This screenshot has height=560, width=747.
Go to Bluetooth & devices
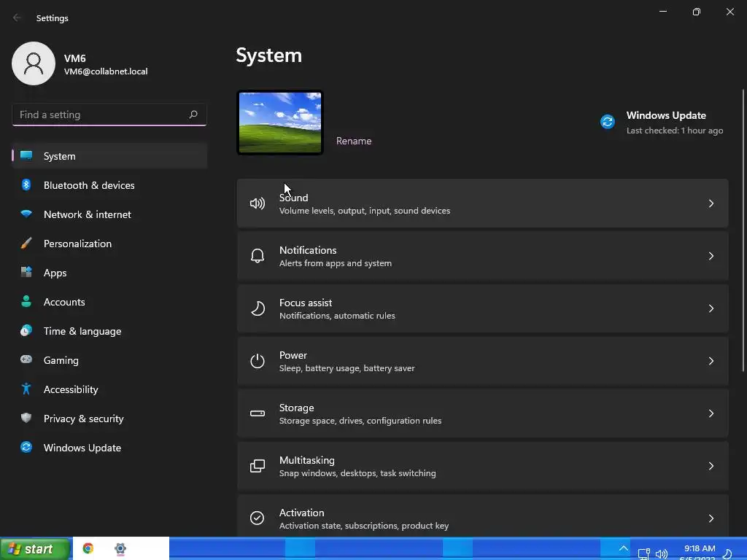[x=109, y=185]
